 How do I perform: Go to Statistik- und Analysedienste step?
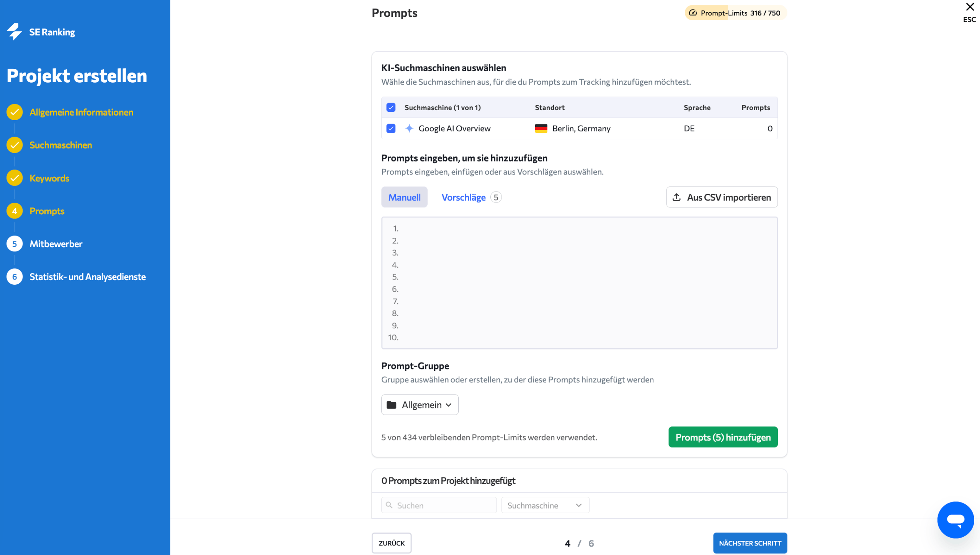[88, 277]
